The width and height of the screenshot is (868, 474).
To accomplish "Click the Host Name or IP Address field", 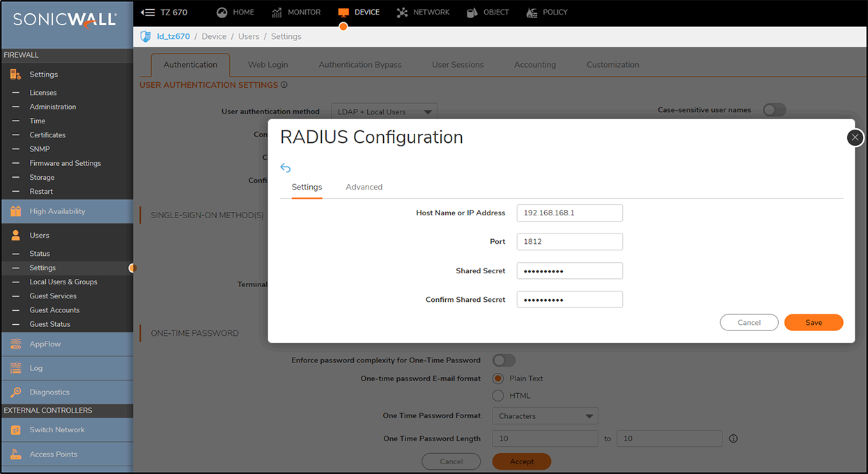I will (x=569, y=213).
